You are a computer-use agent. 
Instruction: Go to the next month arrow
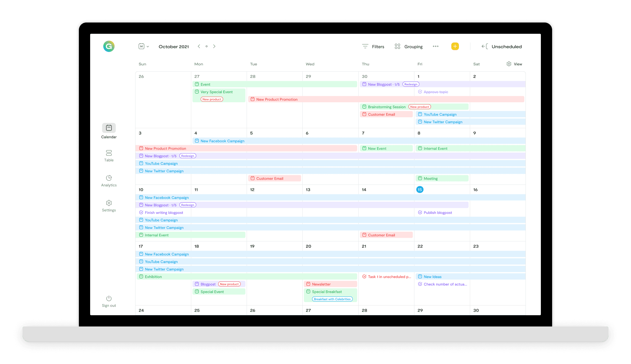click(x=214, y=46)
